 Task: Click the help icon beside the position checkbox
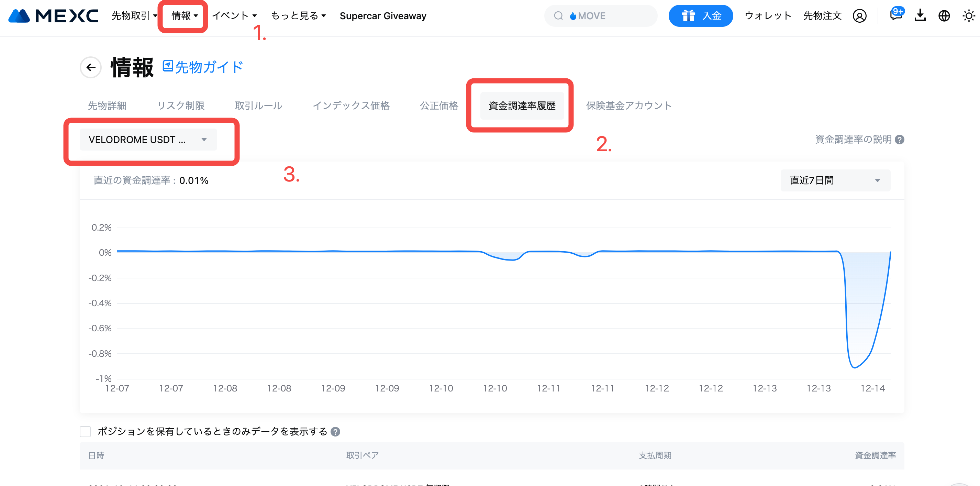(x=335, y=432)
